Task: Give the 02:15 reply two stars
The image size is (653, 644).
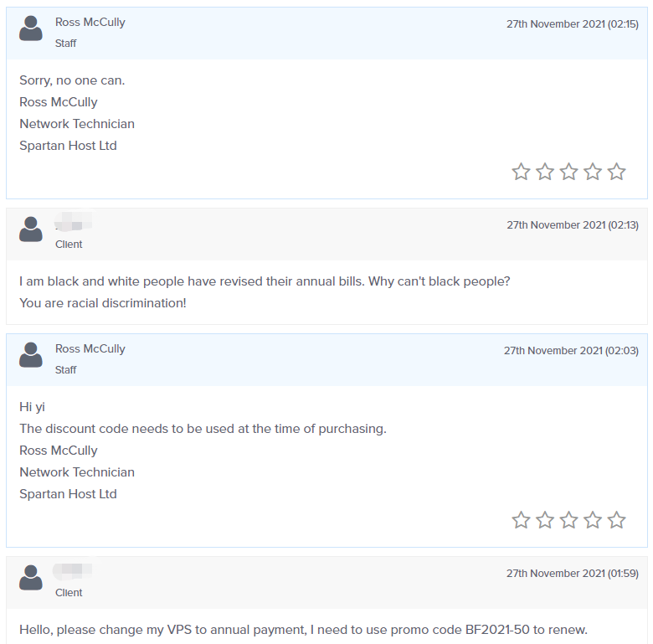Action: click(545, 172)
